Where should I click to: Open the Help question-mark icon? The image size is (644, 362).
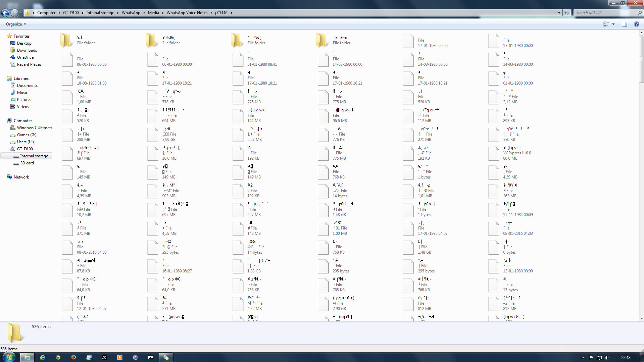click(x=636, y=24)
